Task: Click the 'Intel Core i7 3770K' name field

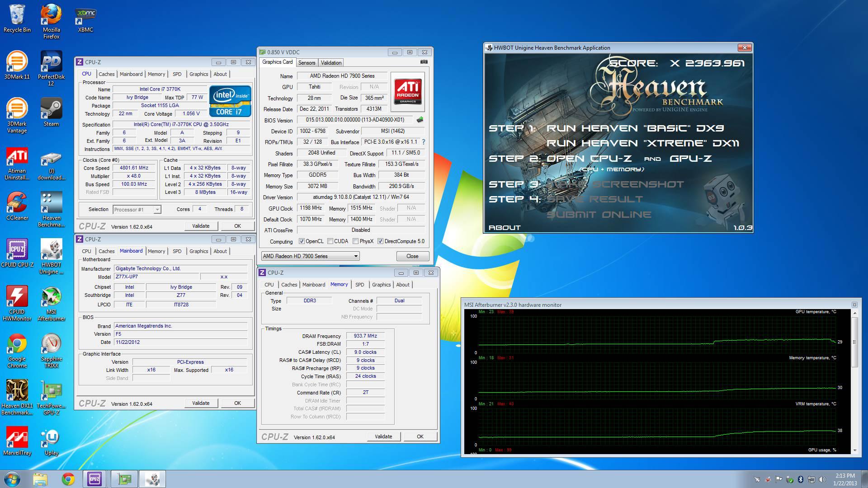Action: pos(160,89)
